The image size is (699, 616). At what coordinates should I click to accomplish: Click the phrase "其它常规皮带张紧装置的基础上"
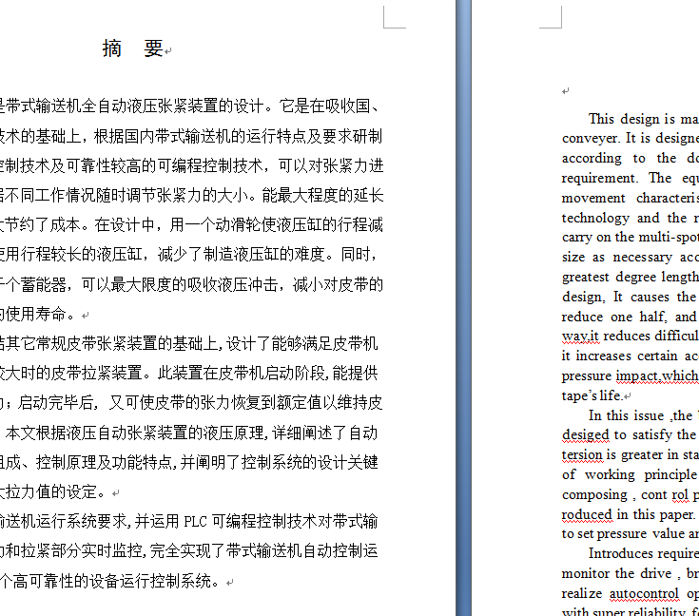[x=111, y=344]
